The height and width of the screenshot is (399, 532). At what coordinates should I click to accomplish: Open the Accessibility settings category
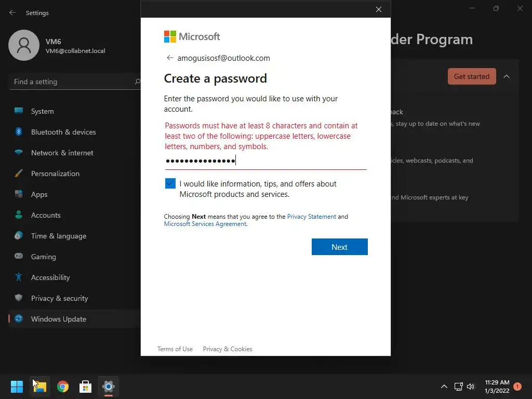coord(74,277)
